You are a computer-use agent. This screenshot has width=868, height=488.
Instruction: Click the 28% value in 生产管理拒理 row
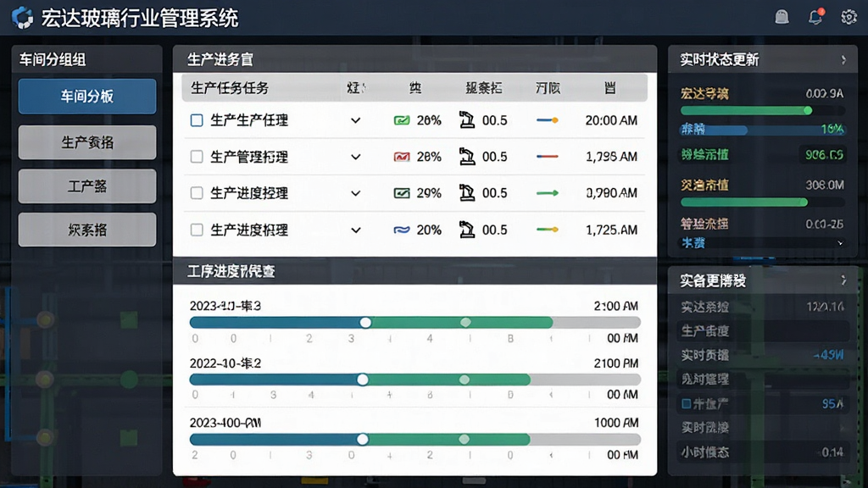tap(429, 157)
